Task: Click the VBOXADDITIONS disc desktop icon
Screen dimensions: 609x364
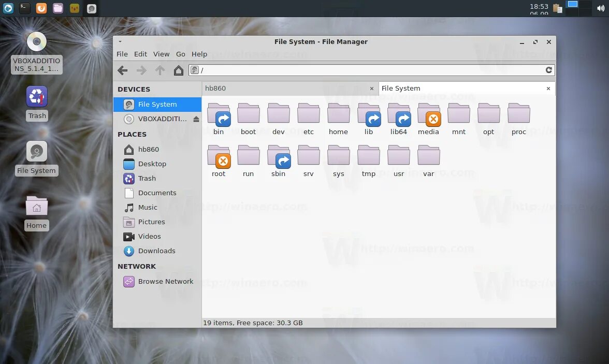Action: (x=36, y=41)
